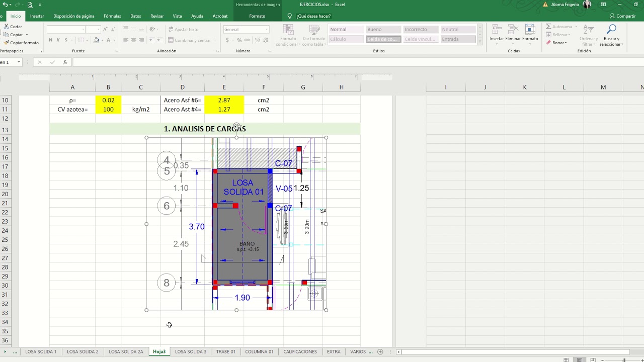Increase the cell indent

(160, 40)
